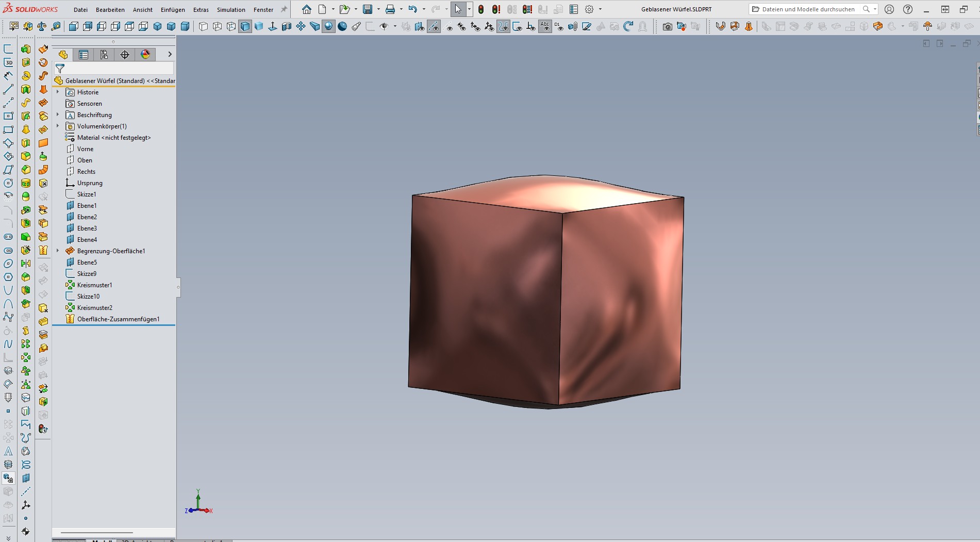
Task: Open the Select tool dropdown arrow
Action: pyautogui.click(x=469, y=9)
